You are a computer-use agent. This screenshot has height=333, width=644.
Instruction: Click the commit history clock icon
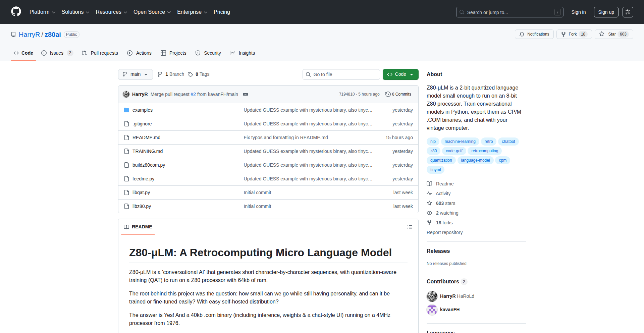388,94
